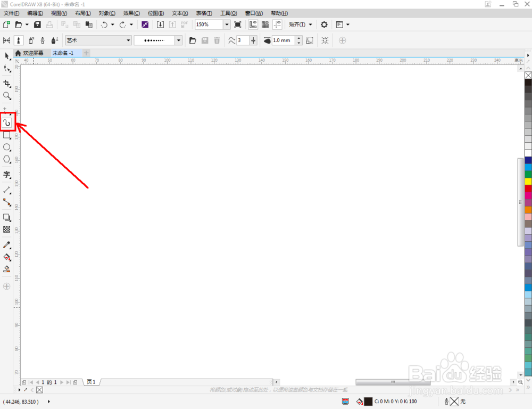Open the 编辑(E) menu
The width and height of the screenshot is (532, 409).
[35, 13]
